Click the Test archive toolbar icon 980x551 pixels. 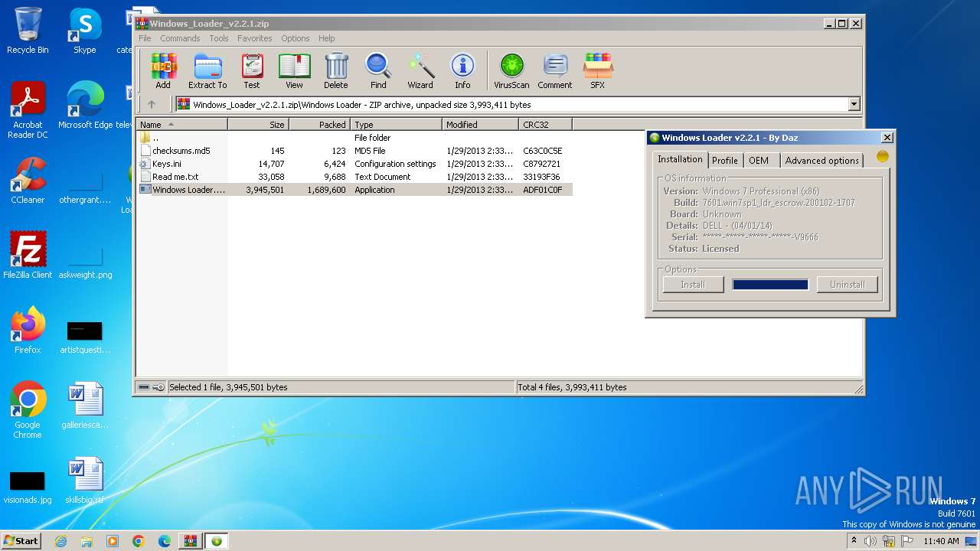click(x=252, y=71)
